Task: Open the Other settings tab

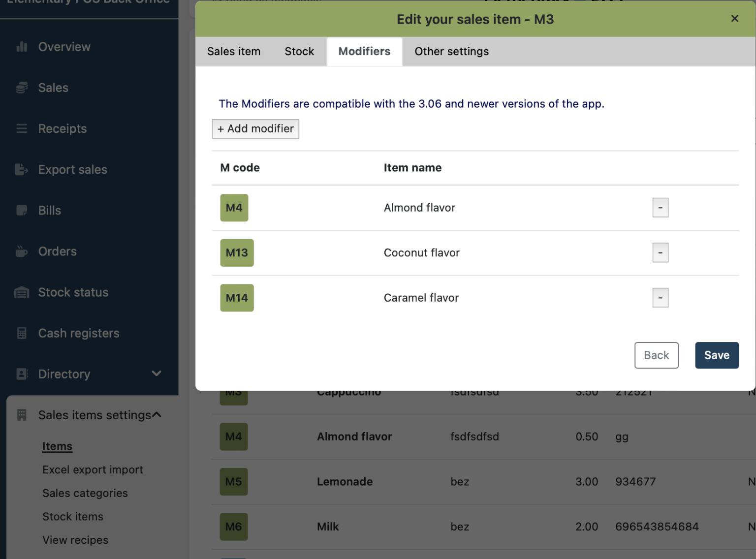Action: coord(451,51)
